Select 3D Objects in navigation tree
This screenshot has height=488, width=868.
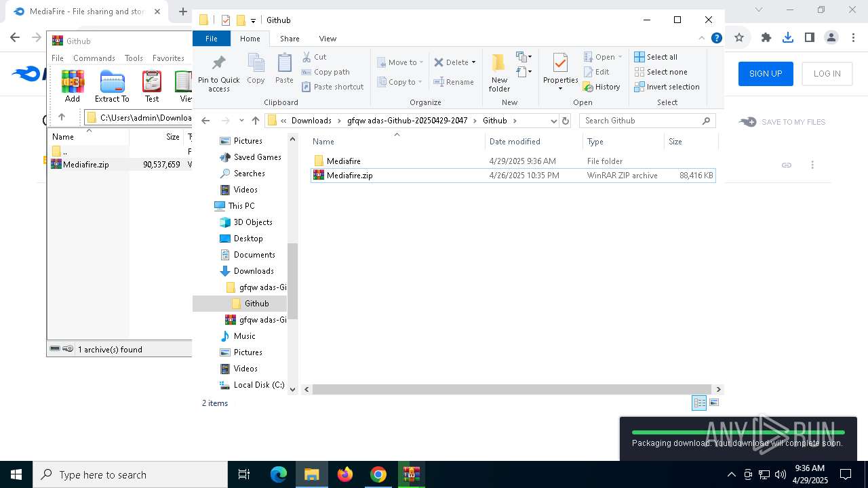pos(253,222)
